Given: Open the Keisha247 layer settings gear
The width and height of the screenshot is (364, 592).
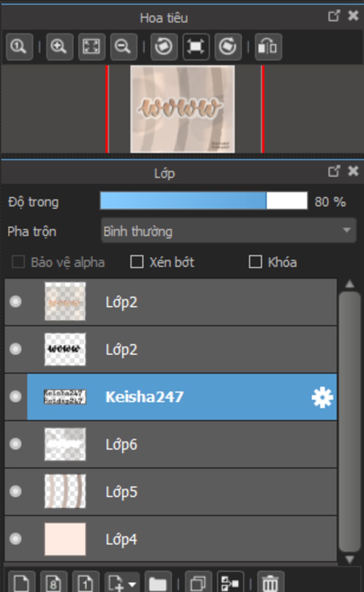Looking at the screenshot, I should (x=322, y=397).
